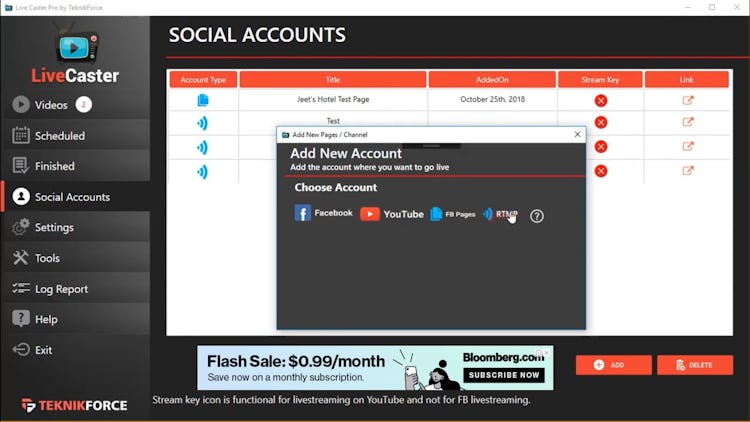Open the Tools section
The height and width of the screenshot is (422, 750).
75,258
